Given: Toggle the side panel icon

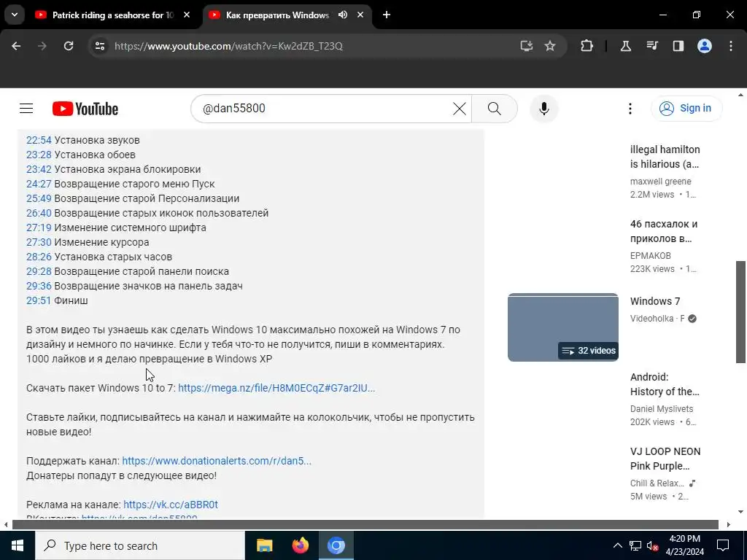Looking at the screenshot, I should [678, 46].
